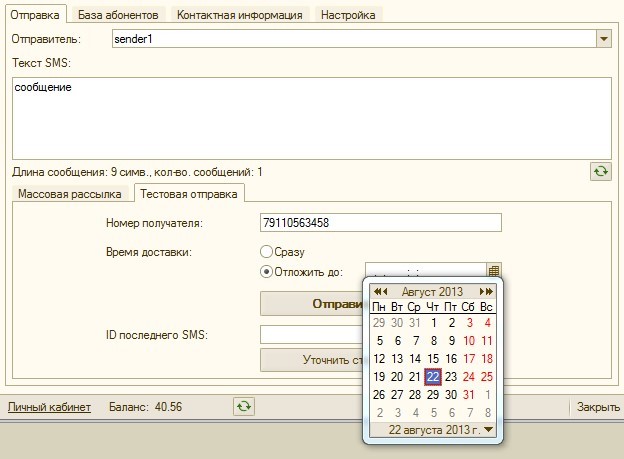Screen dimensions: 624x459
Task: Open dropdown arrow beside 22 августа 2013
Action: (489, 429)
